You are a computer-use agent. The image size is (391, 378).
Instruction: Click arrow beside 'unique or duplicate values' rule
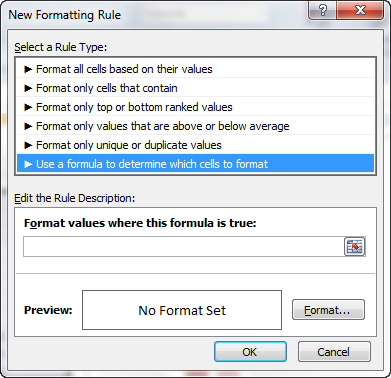pos(28,145)
